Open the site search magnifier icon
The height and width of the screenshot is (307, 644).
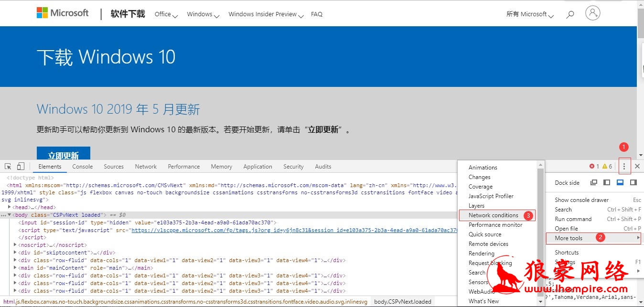point(570,14)
